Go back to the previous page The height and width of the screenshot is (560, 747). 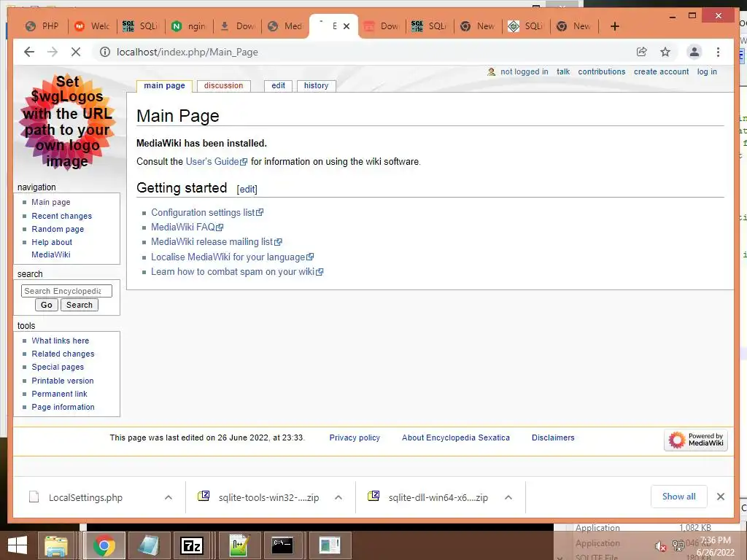click(x=29, y=52)
